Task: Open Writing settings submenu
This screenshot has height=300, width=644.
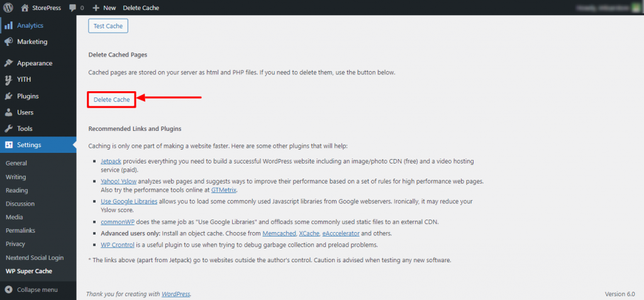Action: click(x=16, y=177)
